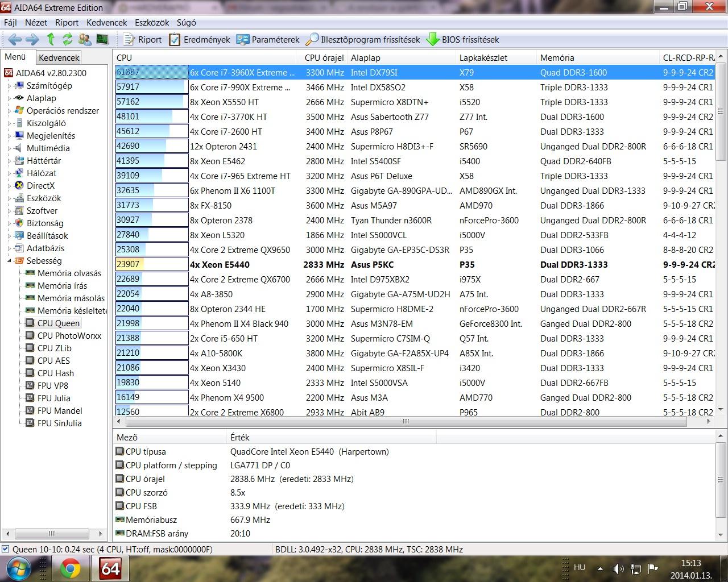728x582 pixels.
Task: Click the Refresh toolbar icon
Action: [x=68, y=39]
